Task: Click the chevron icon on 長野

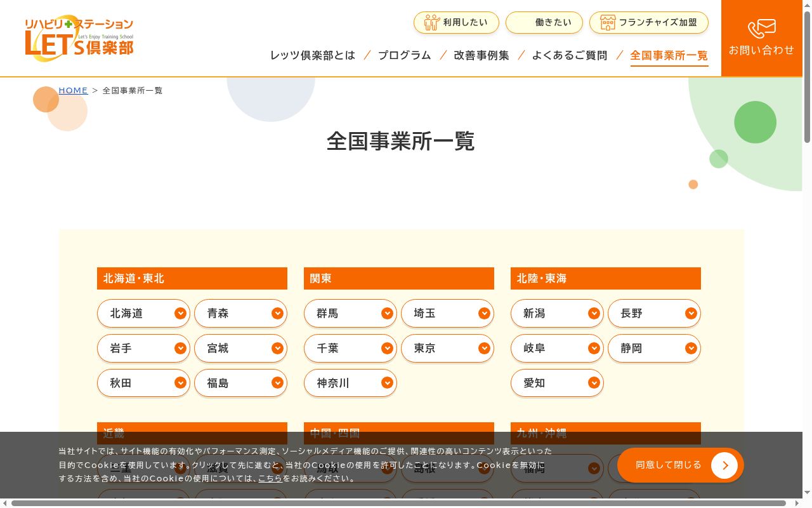Action: tap(691, 313)
